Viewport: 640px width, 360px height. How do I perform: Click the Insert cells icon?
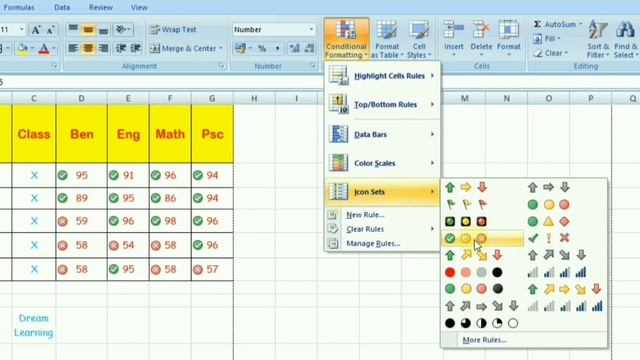click(453, 31)
